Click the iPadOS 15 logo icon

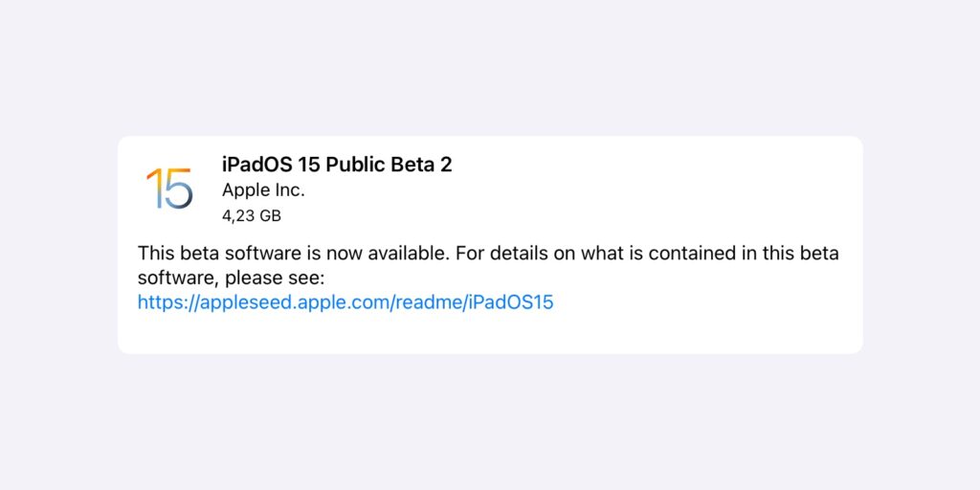click(169, 189)
